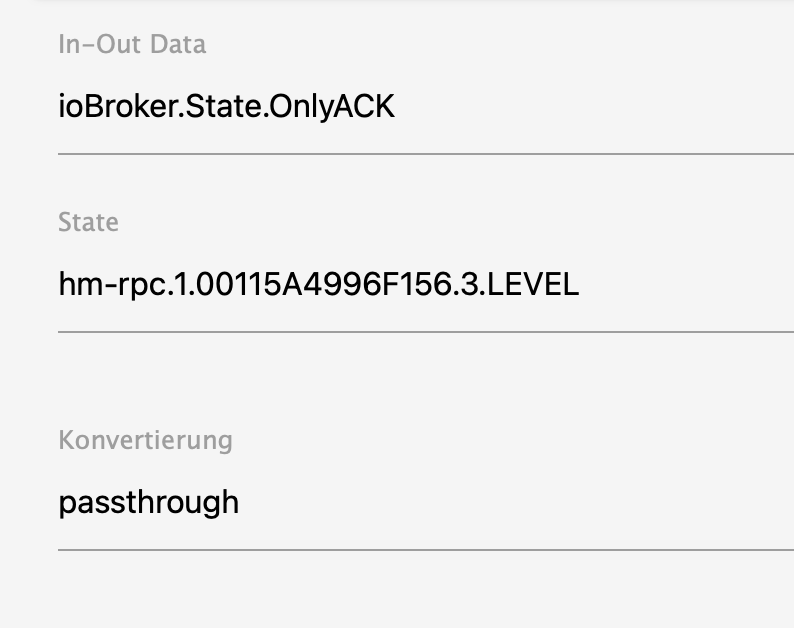Image resolution: width=794 pixels, height=628 pixels.
Task: Click empty space right of passthrough text
Action: [x=520, y=501]
